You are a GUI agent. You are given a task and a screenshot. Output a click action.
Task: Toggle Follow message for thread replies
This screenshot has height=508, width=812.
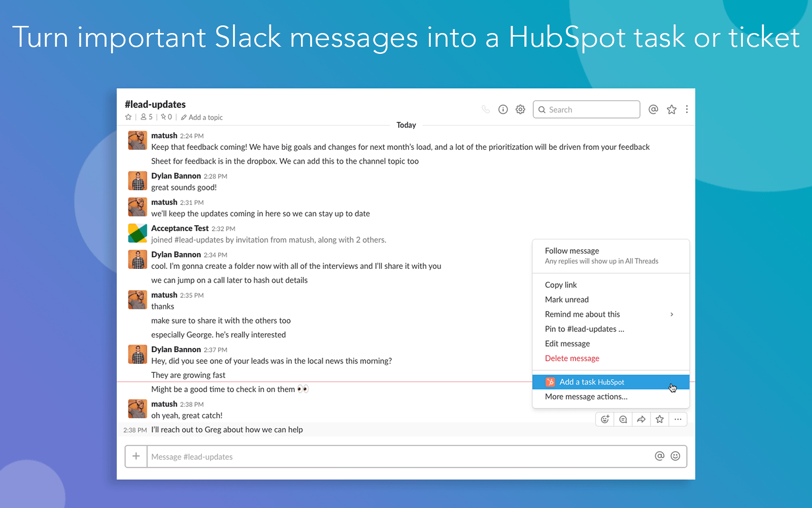572,250
